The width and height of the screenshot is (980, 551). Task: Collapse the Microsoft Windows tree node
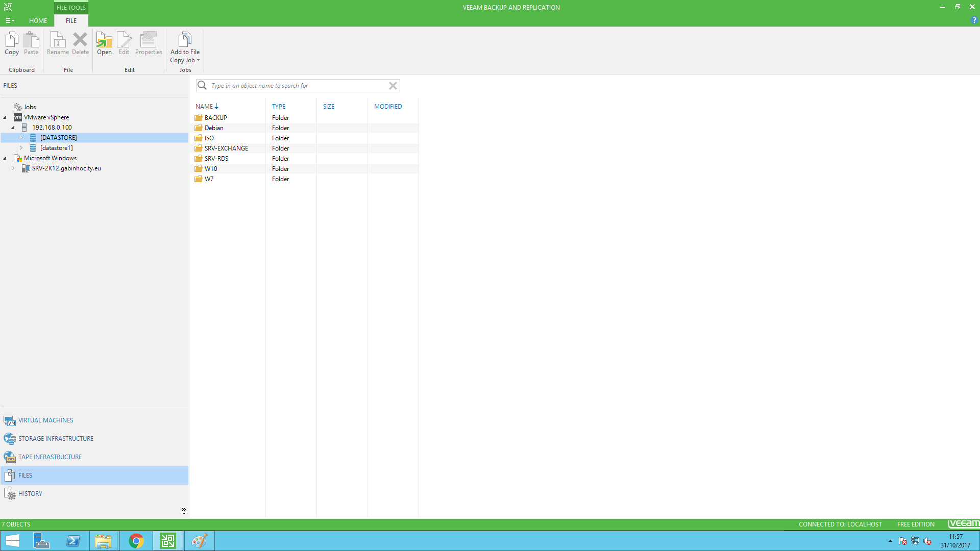5,158
